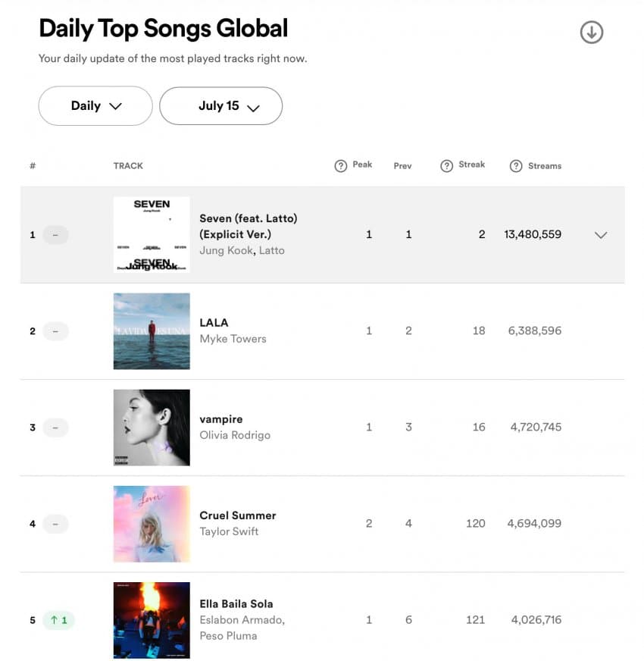The image size is (644, 661).
Task: Open the LALA album cover thumbnail
Action: pyautogui.click(x=152, y=331)
